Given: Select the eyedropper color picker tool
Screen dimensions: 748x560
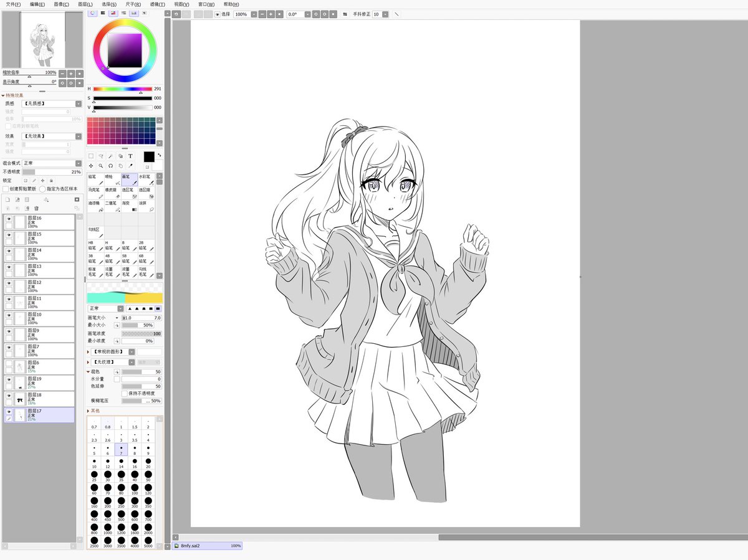Looking at the screenshot, I should pos(130,166).
